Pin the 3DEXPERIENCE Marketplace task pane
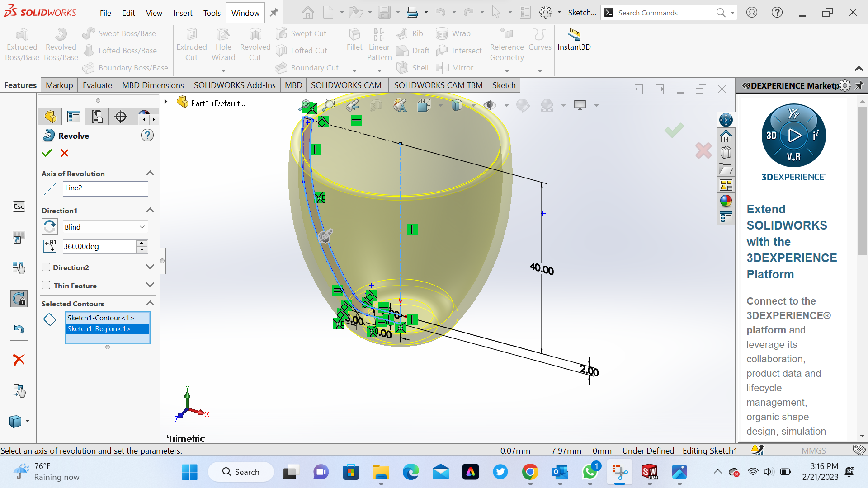The height and width of the screenshot is (488, 868). pyautogui.click(x=859, y=85)
